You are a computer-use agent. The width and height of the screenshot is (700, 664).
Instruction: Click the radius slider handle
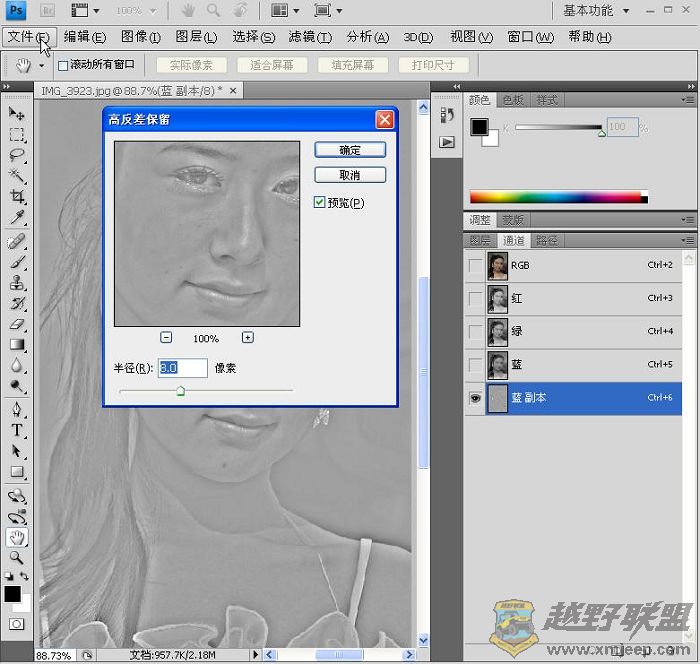180,391
